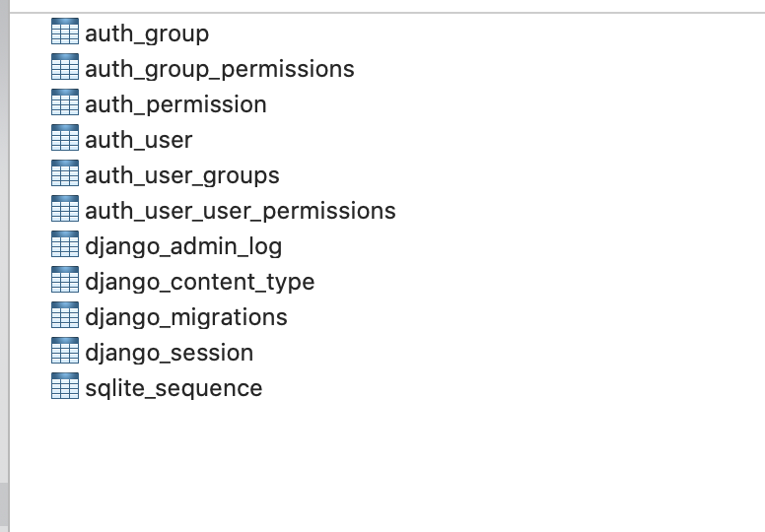The width and height of the screenshot is (765, 532).
Task: Select the auth_user table name
Action: (138, 140)
